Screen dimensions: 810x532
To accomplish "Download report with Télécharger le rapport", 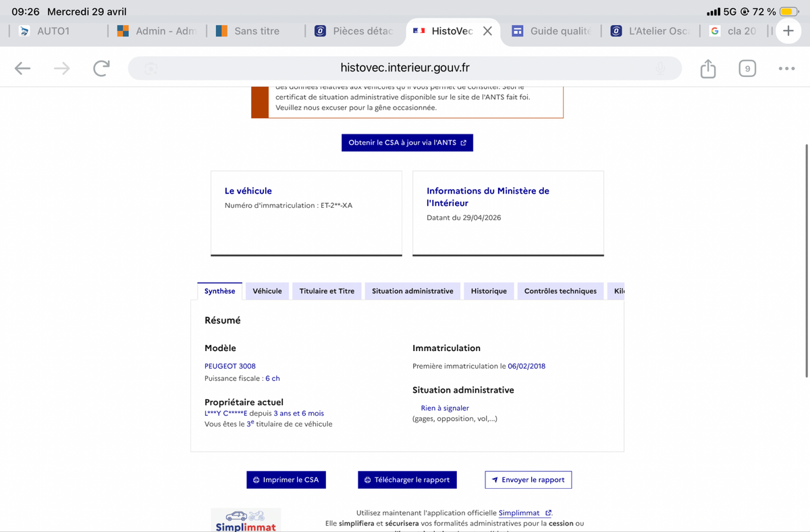I will (x=407, y=479).
